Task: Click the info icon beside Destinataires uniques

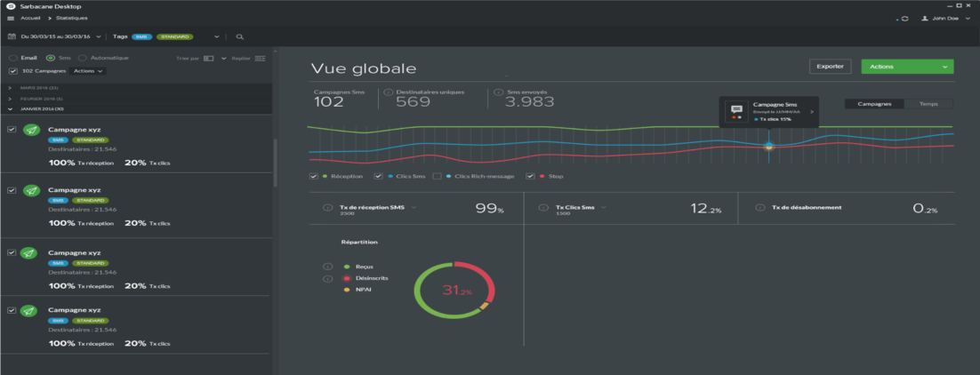Action: (x=389, y=92)
